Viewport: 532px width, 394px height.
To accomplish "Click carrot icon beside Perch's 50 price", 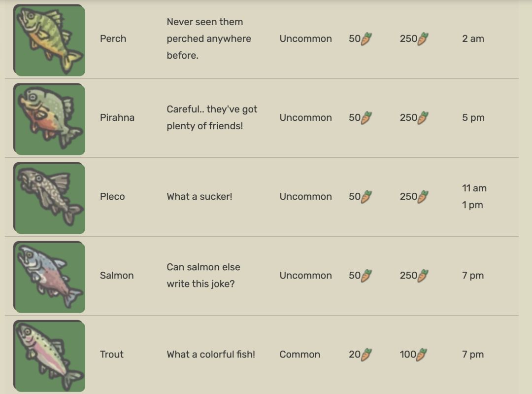I will click(x=366, y=39).
